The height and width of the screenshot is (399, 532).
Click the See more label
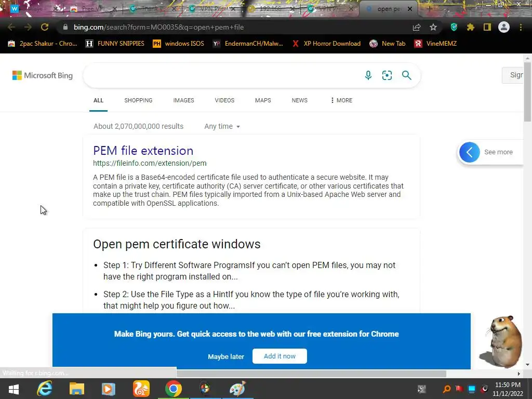point(498,152)
